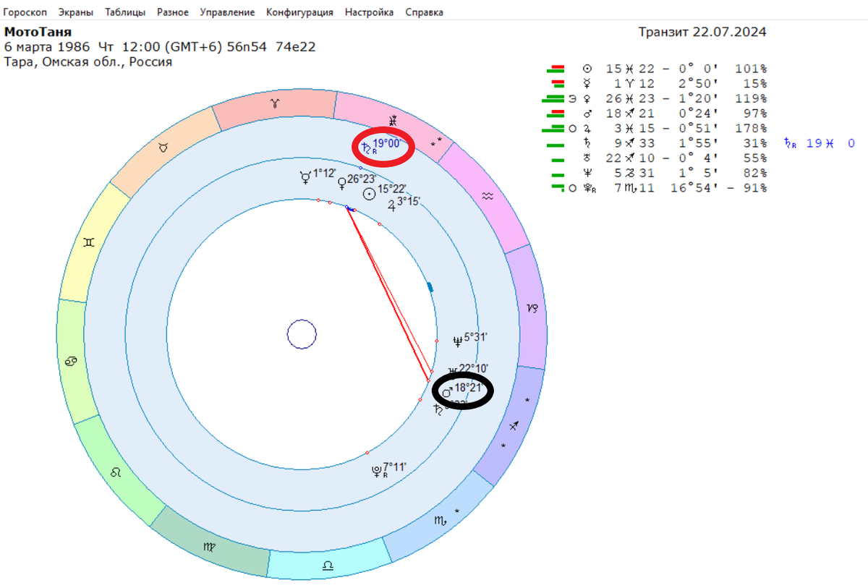Click the 1°12' Mercury degree label in the chart
This screenshot has width=868, height=588.
click(324, 174)
